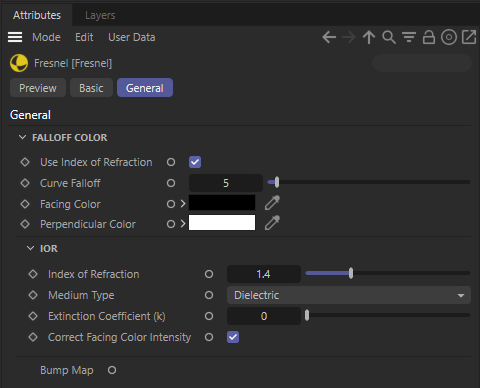The image size is (480, 388).
Task: Switch to the Layers tab
Action: pyautogui.click(x=100, y=15)
